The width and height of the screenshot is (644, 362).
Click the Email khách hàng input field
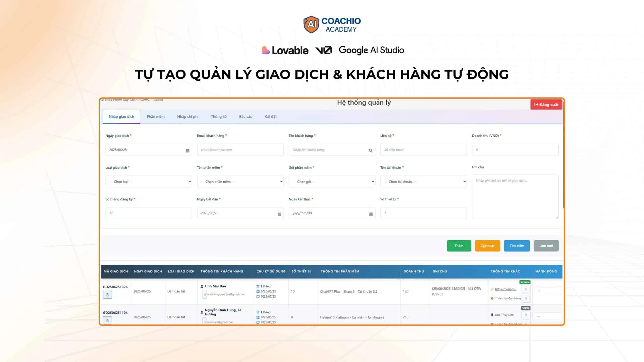point(240,150)
